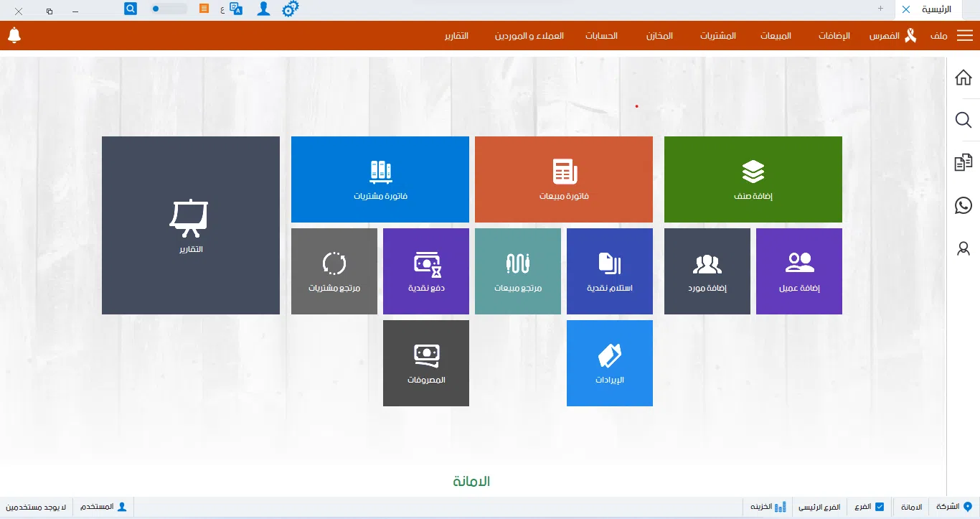
Task: Add a new tab with plus button
Action: pyautogui.click(x=880, y=9)
